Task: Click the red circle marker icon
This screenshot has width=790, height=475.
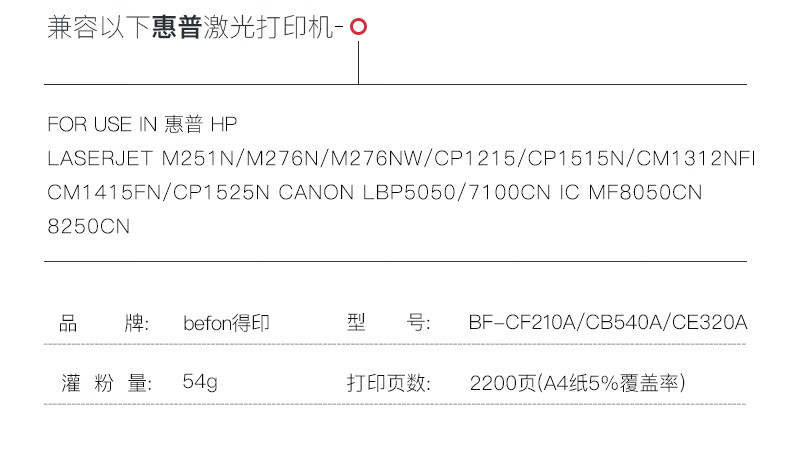Action: (358, 29)
